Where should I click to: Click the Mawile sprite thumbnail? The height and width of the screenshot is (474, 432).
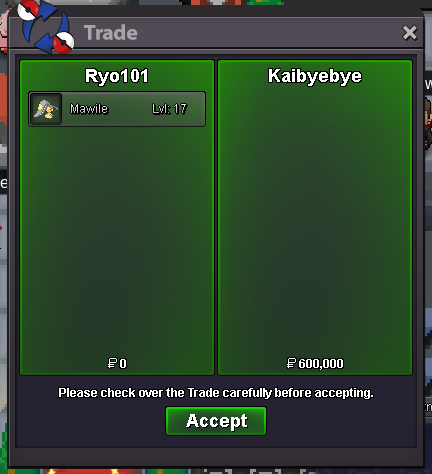tap(46, 109)
